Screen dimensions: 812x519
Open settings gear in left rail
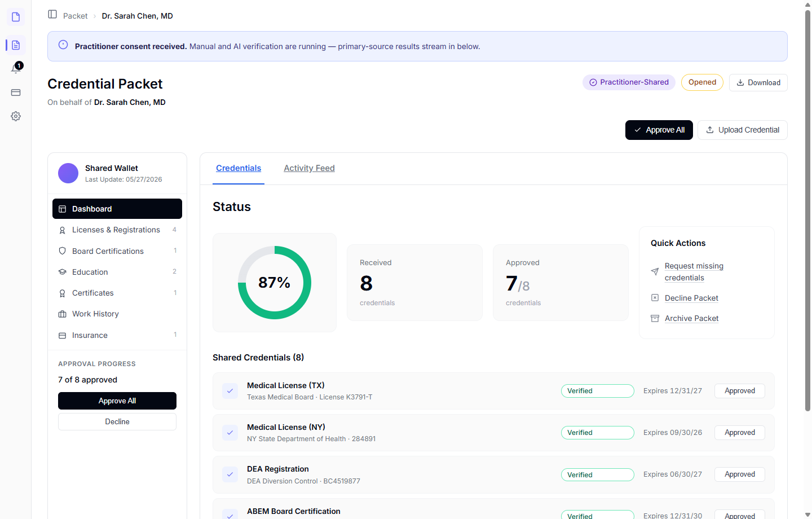pyautogui.click(x=16, y=116)
